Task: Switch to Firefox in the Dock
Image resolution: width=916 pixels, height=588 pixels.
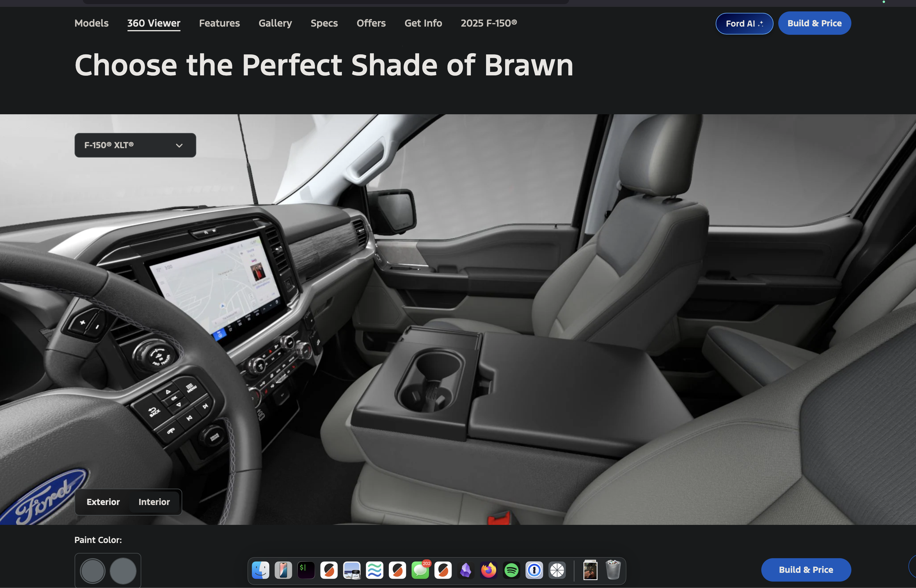Action: click(488, 570)
